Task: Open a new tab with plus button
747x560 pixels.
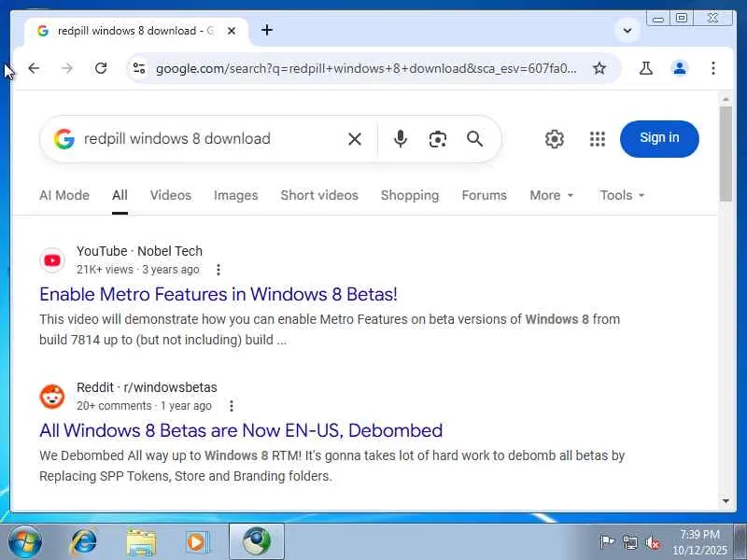Action: (x=267, y=31)
